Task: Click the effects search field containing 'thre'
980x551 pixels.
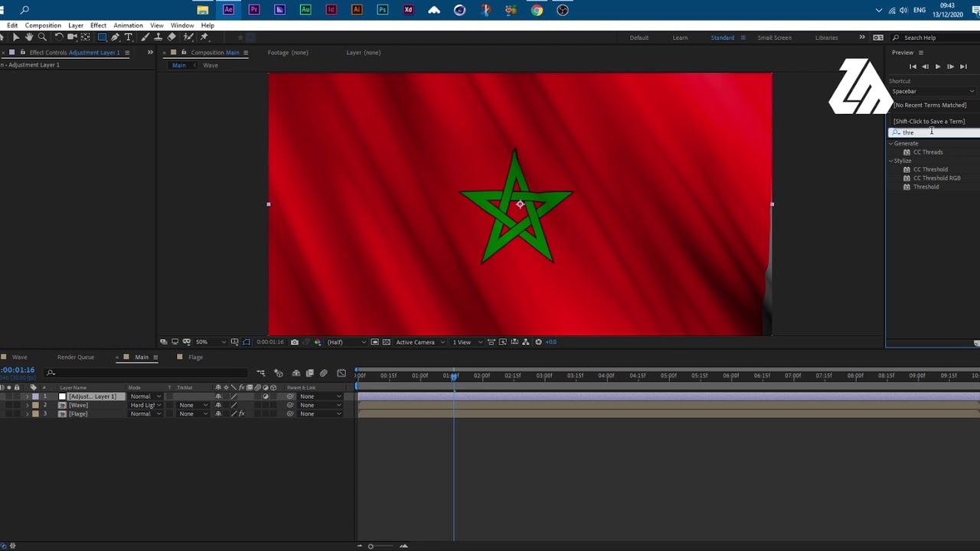Action: pyautogui.click(x=936, y=132)
